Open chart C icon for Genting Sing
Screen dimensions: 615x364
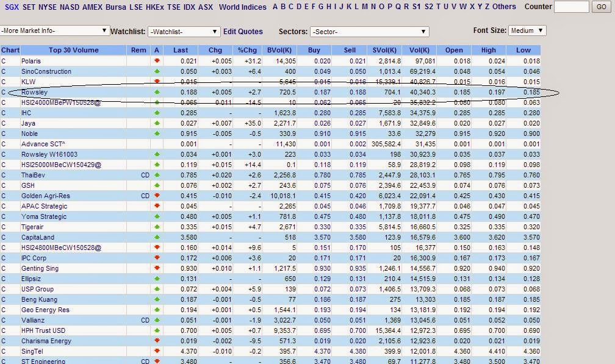4,268
